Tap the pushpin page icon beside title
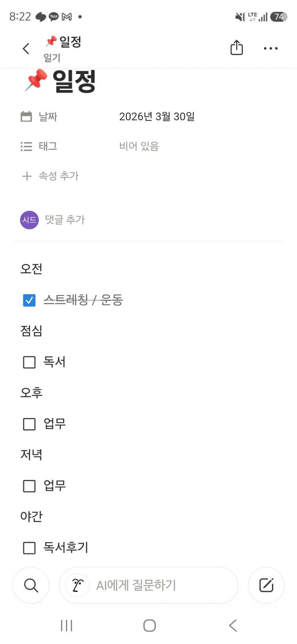 [36, 80]
